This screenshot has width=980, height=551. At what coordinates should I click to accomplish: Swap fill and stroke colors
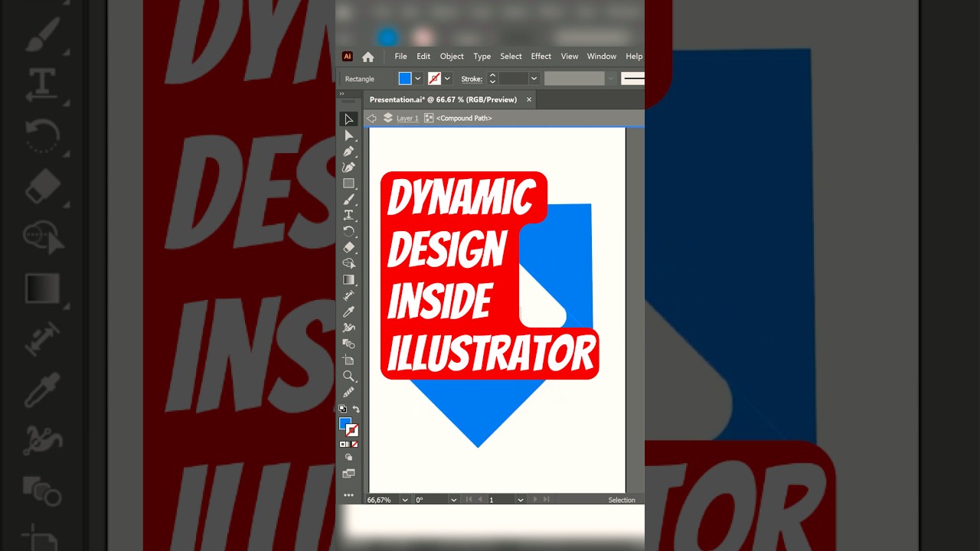pos(355,409)
